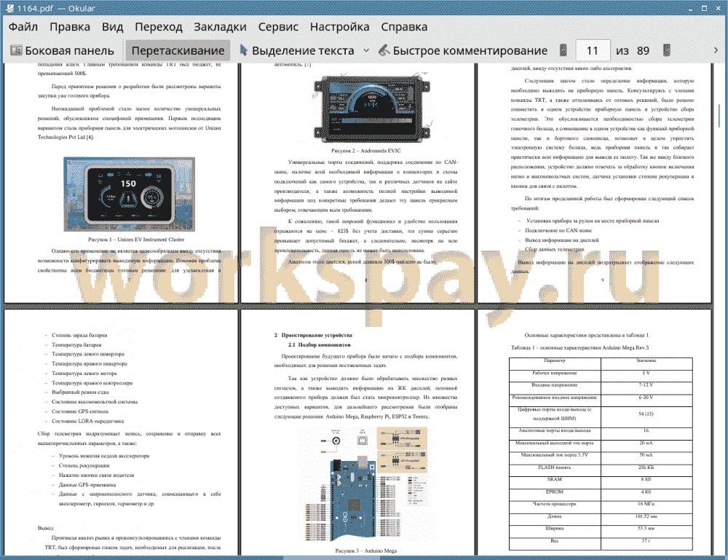Open the Сервис menu
The image size is (728, 560).
pyautogui.click(x=278, y=27)
